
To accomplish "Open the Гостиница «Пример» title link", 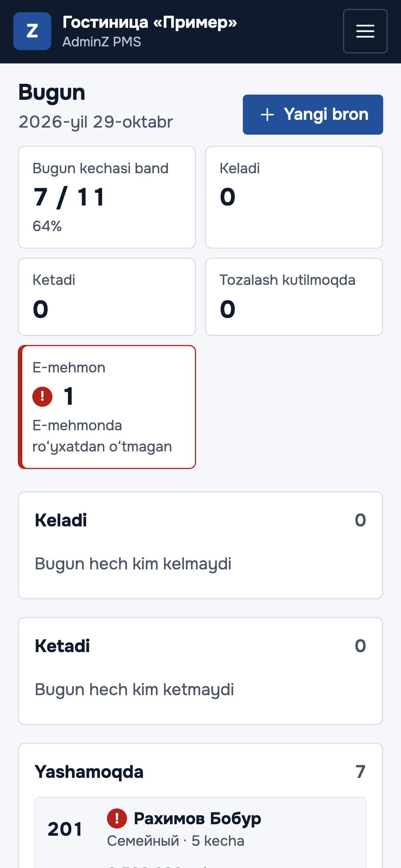I will click(150, 22).
